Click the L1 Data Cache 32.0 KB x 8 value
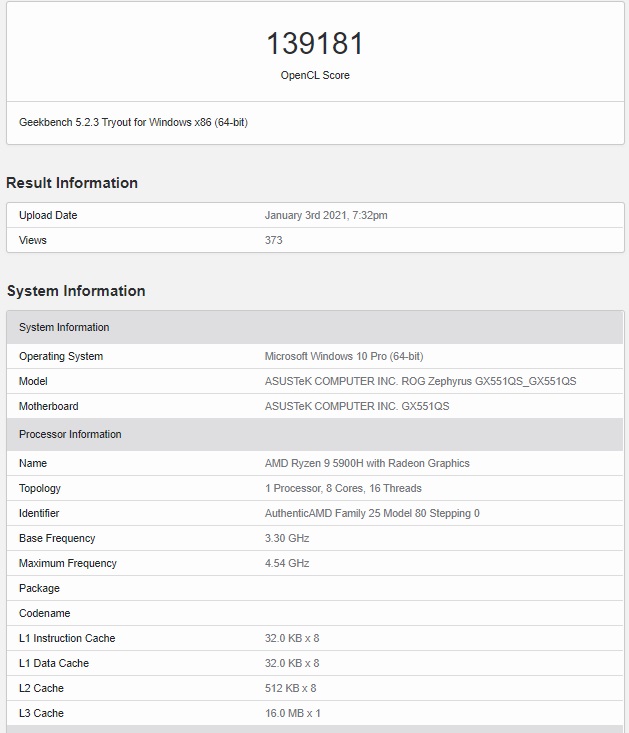The image size is (629, 733). 292,663
